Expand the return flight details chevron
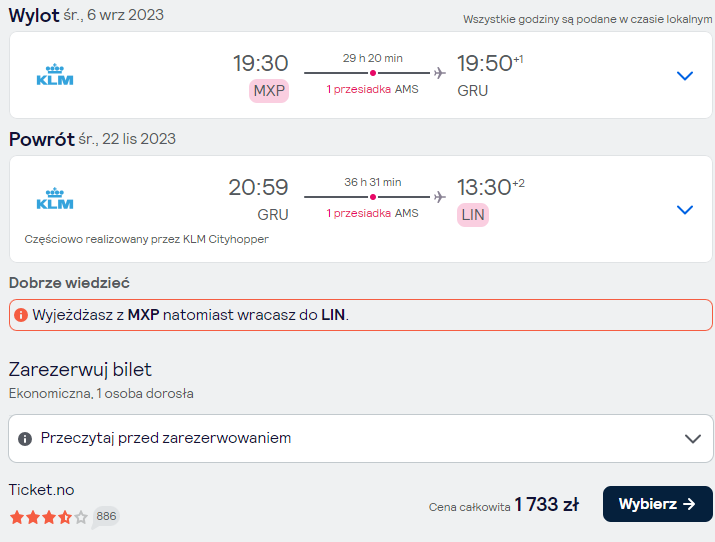This screenshot has height=542, width=715. tap(684, 210)
